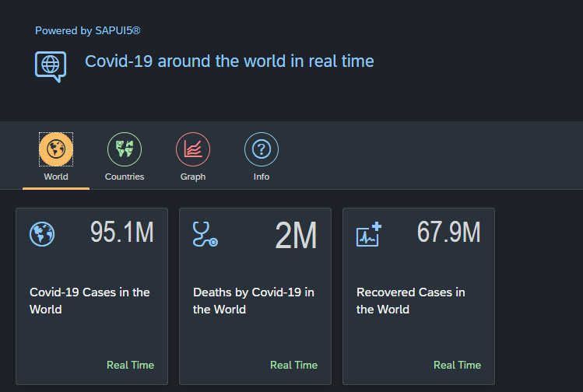
Task: Click the globe speech-bubble app icon
Action: click(x=51, y=67)
